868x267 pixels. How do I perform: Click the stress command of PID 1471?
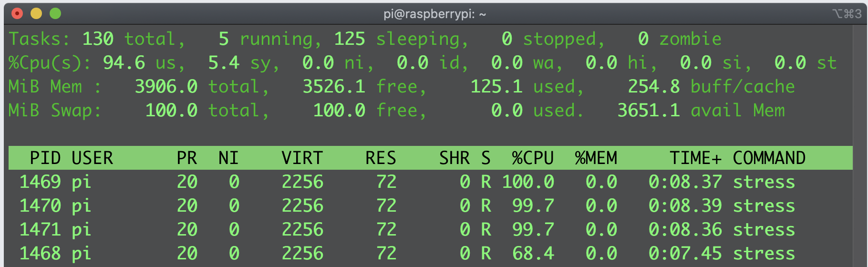tap(764, 229)
